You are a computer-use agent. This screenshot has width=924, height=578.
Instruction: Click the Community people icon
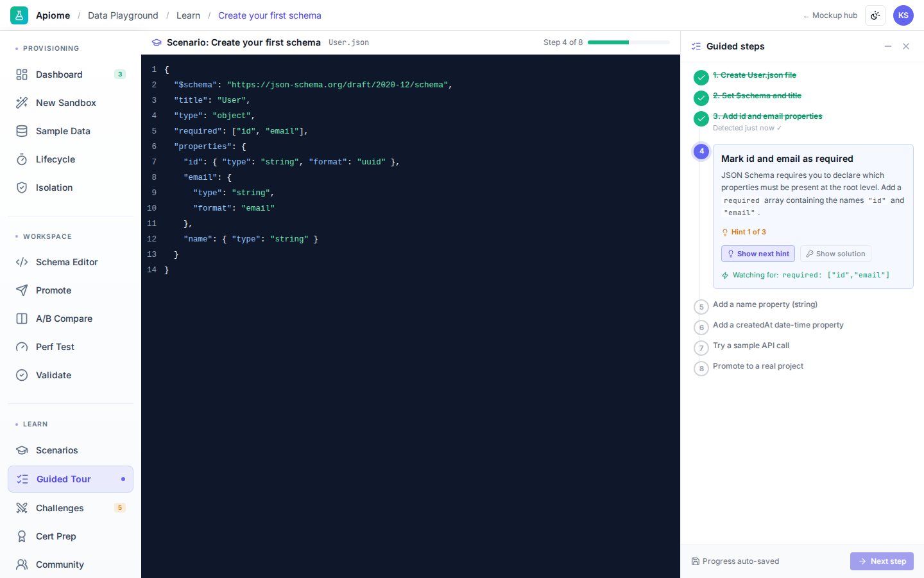tap(22, 565)
